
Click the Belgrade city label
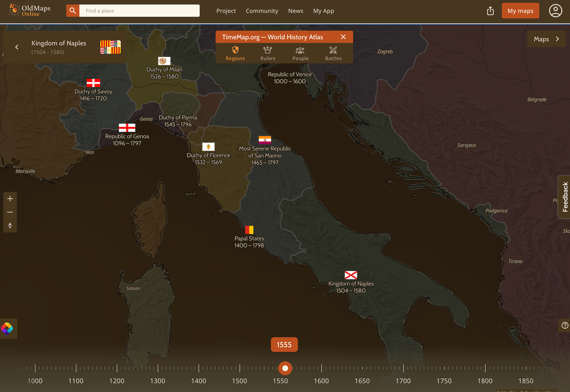[x=537, y=99]
